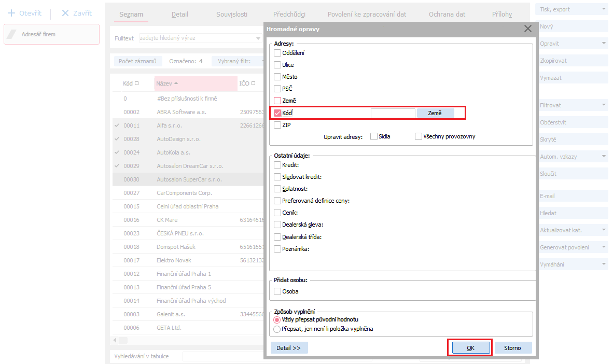This screenshot has height=364, width=613.
Task: Tick the PSČ checkbox
Action: pyautogui.click(x=277, y=89)
